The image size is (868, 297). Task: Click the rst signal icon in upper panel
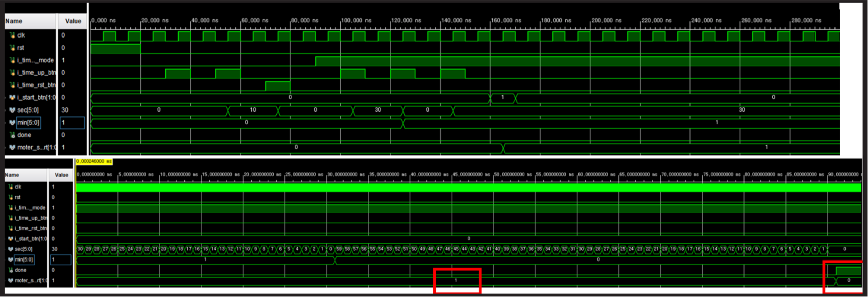[x=12, y=48]
